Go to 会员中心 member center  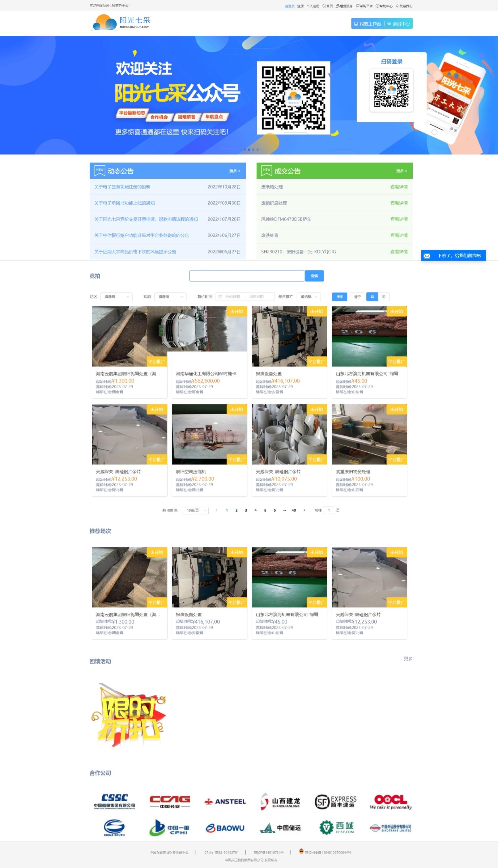(399, 24)
